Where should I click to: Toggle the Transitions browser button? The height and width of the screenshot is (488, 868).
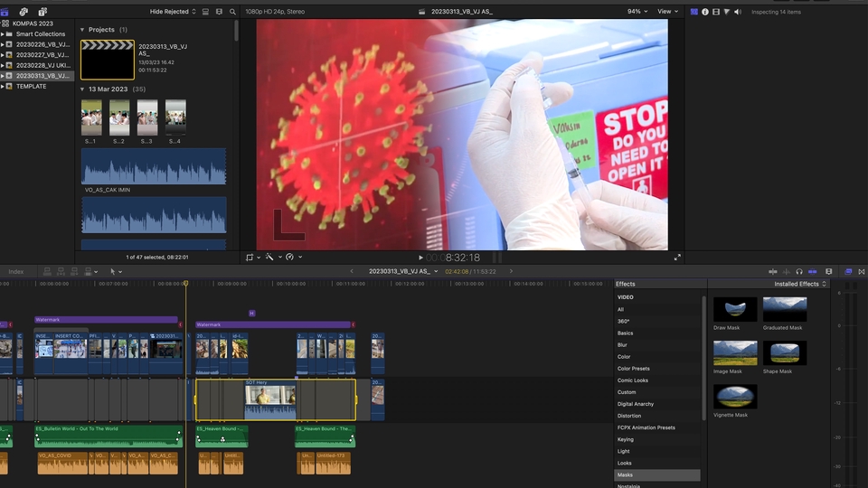[862, 272]
